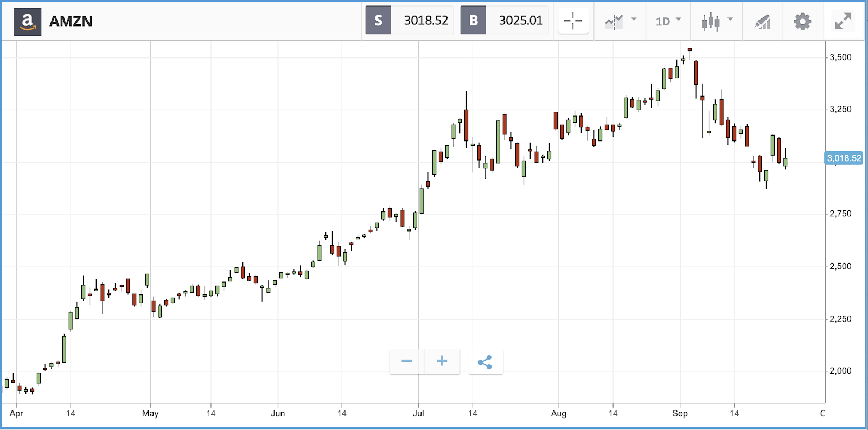Share the chart via share icon

tap(485, 362)
